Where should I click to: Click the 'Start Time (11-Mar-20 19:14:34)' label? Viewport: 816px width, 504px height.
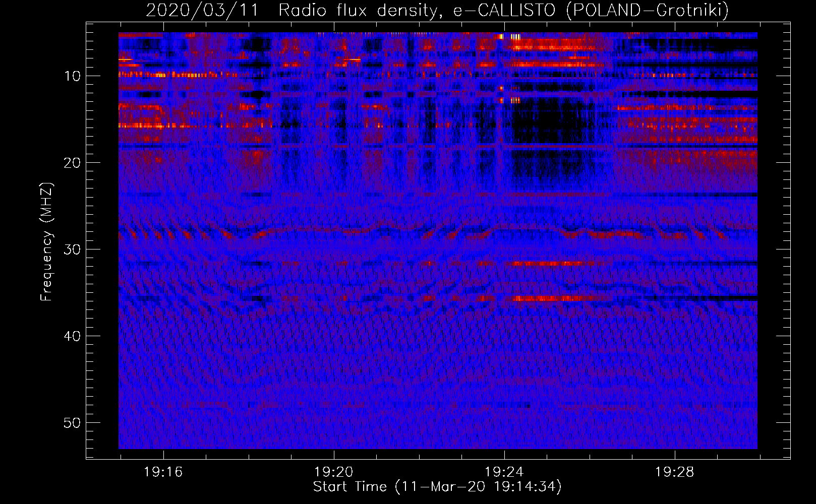point(437,486)
